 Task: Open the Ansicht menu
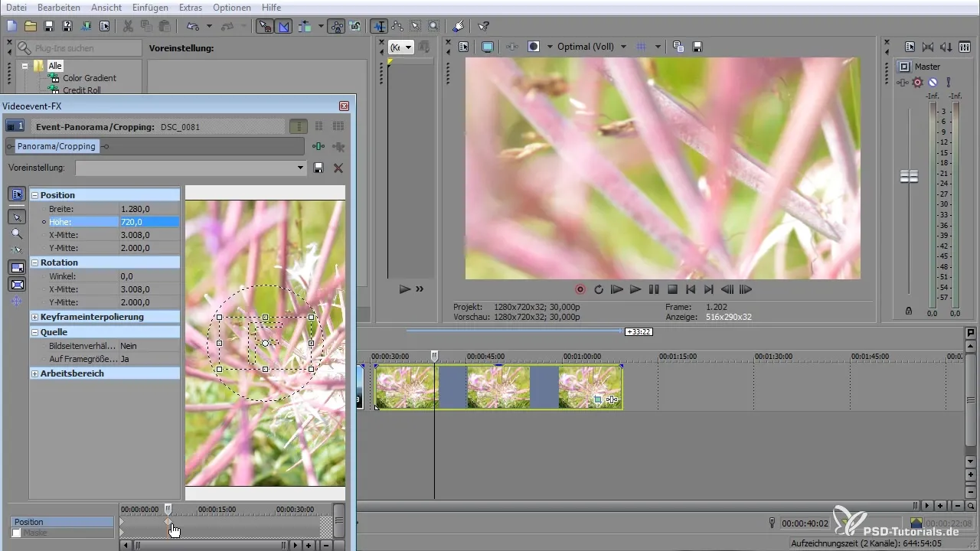106,7
